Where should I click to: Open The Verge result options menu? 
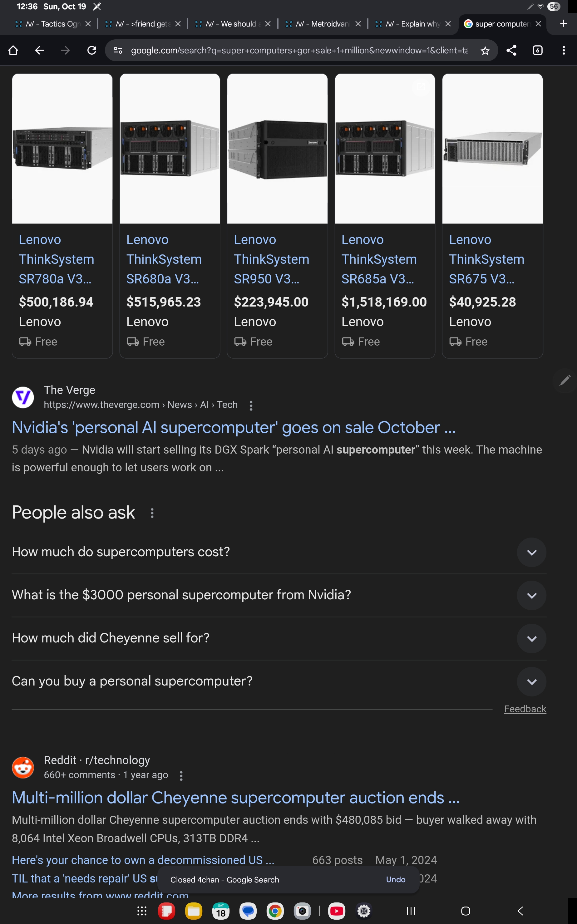click(251, 405)
